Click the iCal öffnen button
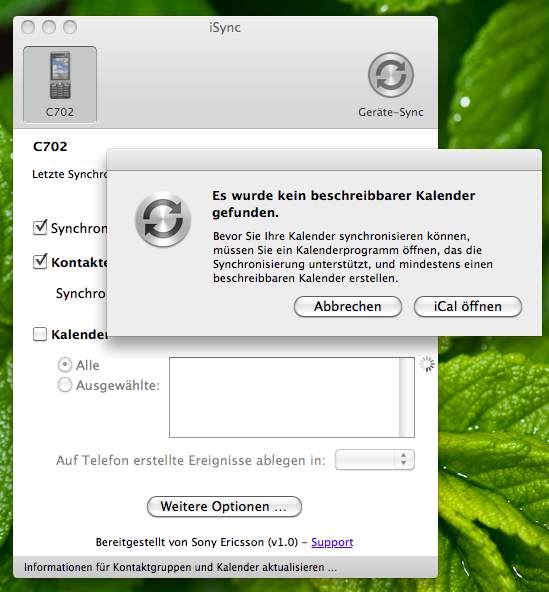The height and width of the screenshot is (592, 549). pyautogui.click(x=468, y=306)
